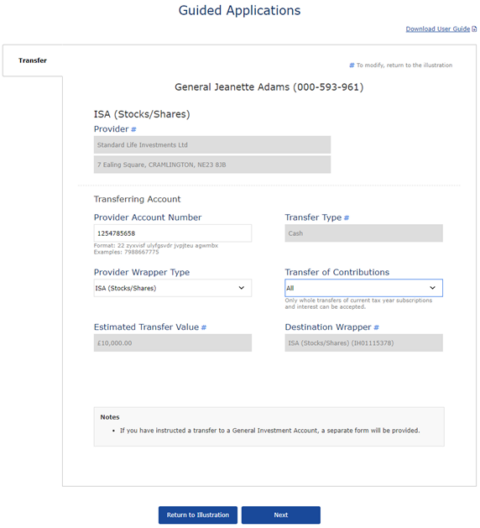Click the hash icon before 'To modify' note

352,65
